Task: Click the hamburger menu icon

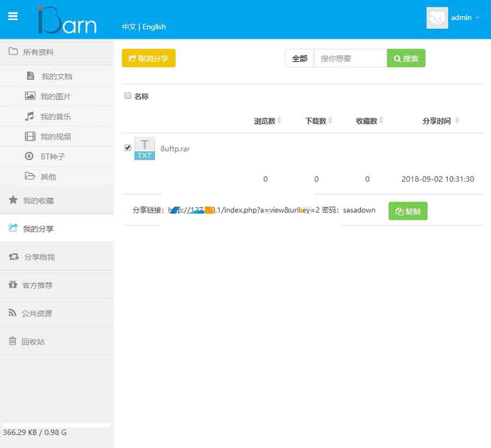Action: pos(13,16)
